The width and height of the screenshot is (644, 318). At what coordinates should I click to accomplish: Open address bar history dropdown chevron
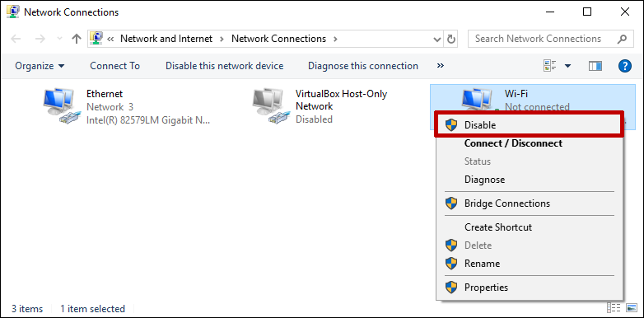pyautogui.click(x=437, y=39)
